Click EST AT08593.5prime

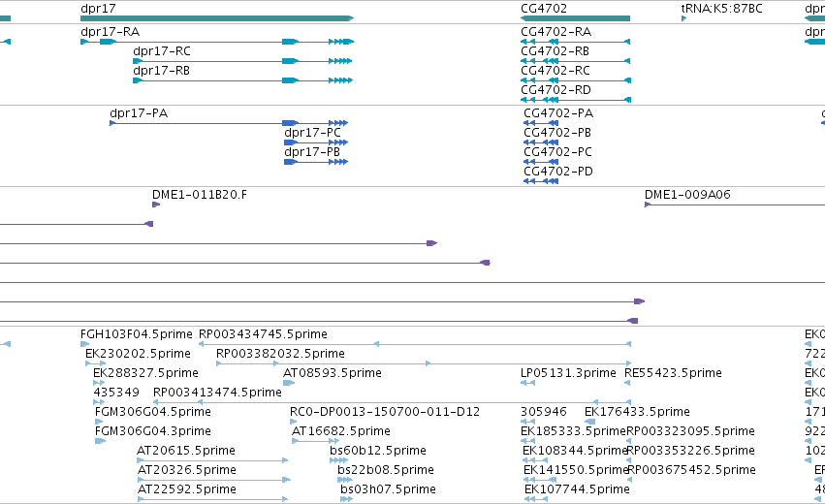[289, 383]
